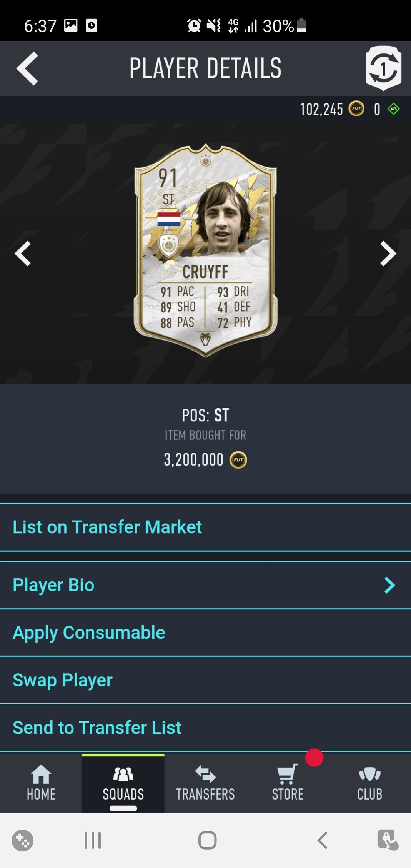Viewport: 411px width, 868px height.
Task: Tap Apply Consumable option
Action: [205, 633]
